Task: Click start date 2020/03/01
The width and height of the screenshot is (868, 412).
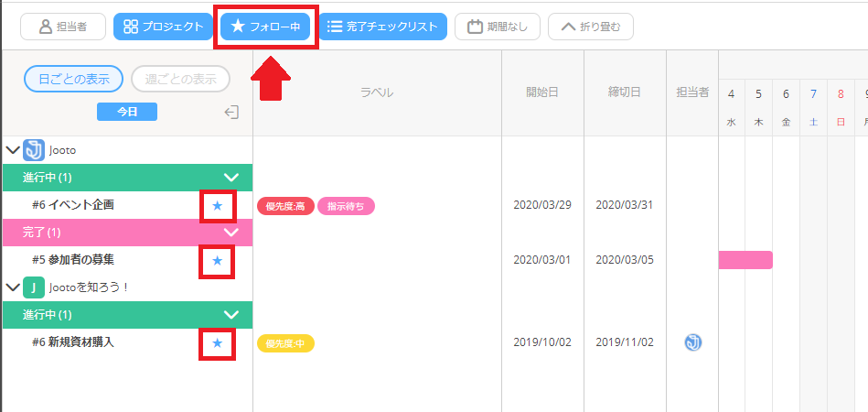Action: pos(542,260)
